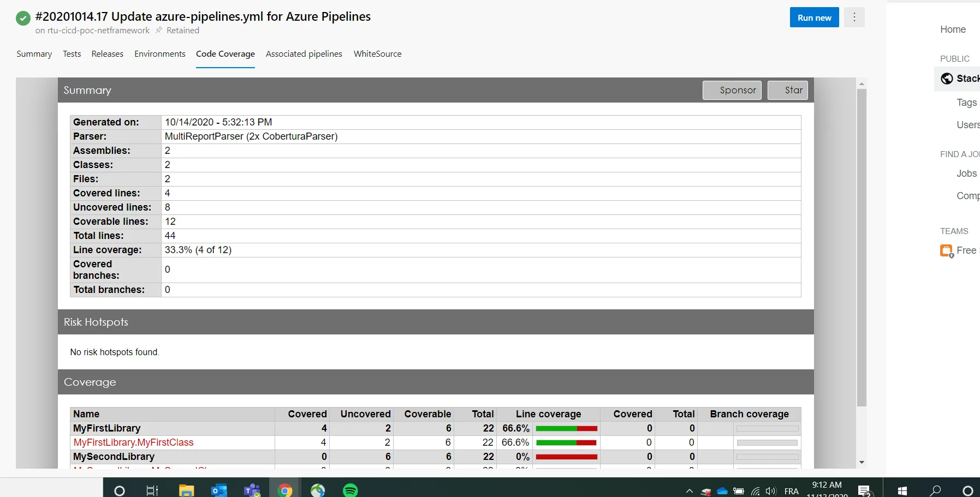The width and height of the screenshot is (980, 497).
Task: Click the magnifier search icon in taskbar
Action: [935, 491]
